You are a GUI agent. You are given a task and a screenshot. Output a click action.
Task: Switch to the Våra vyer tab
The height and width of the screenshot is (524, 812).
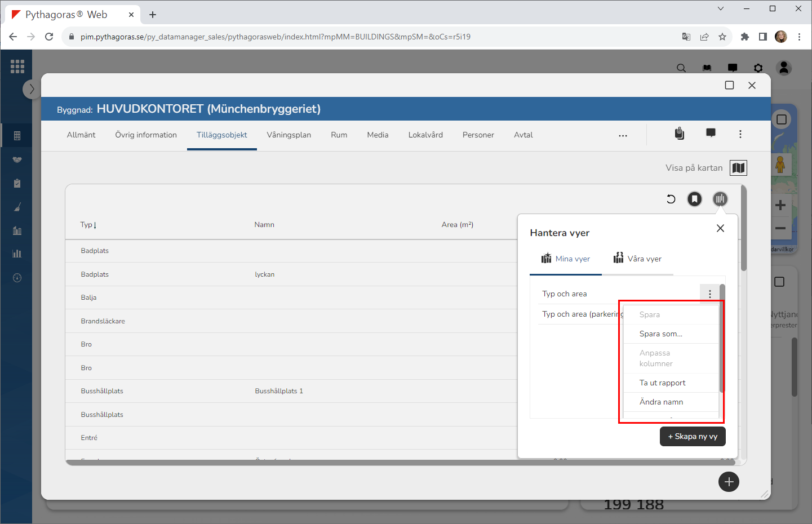click(637, 259)
